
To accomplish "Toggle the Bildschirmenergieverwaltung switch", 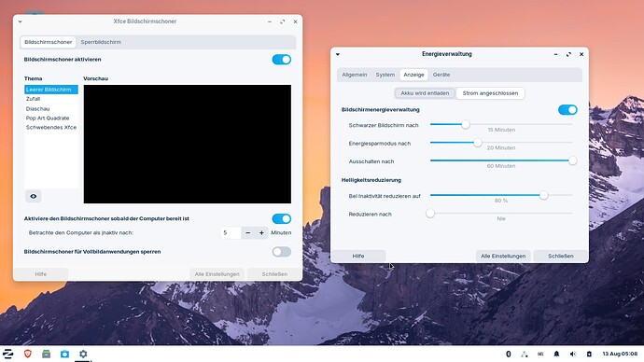I will [x=567, y=109].
